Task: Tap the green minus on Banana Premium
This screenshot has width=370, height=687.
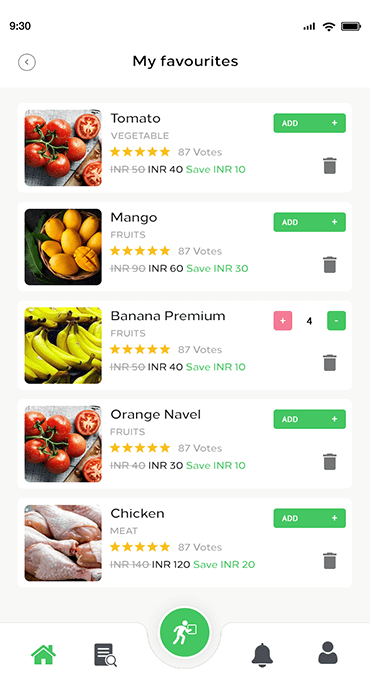Action: (x=336, y=321)
